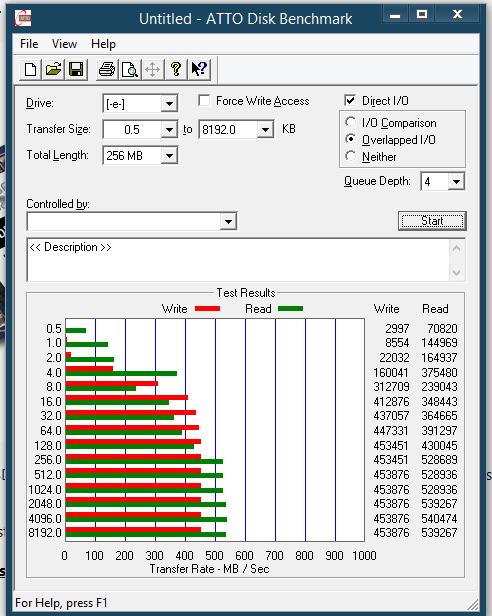Viewport: 492px width, 616px height.
Task: Open the File menu
Action: coord(29,44)
